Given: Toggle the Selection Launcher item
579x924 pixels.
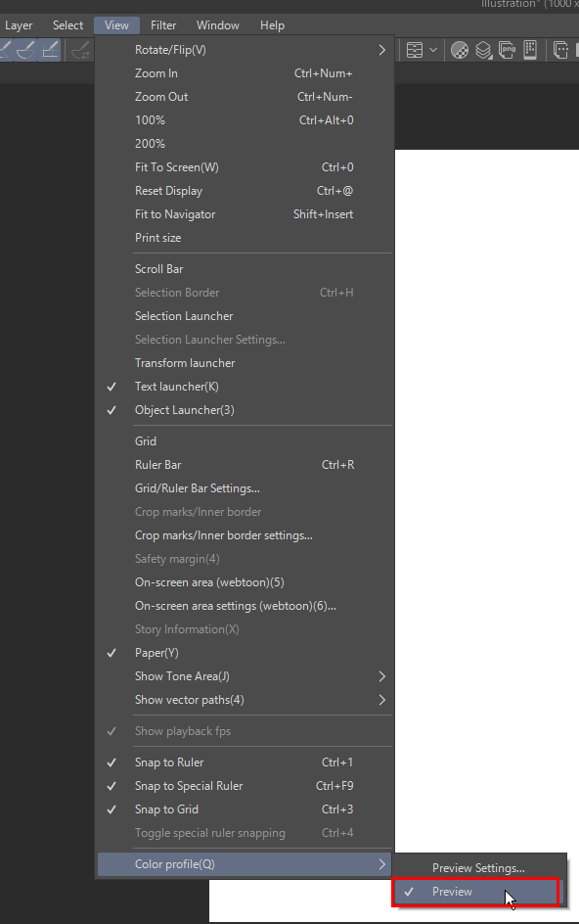Looking at the screenshot, I should click(x=245, y=316).
